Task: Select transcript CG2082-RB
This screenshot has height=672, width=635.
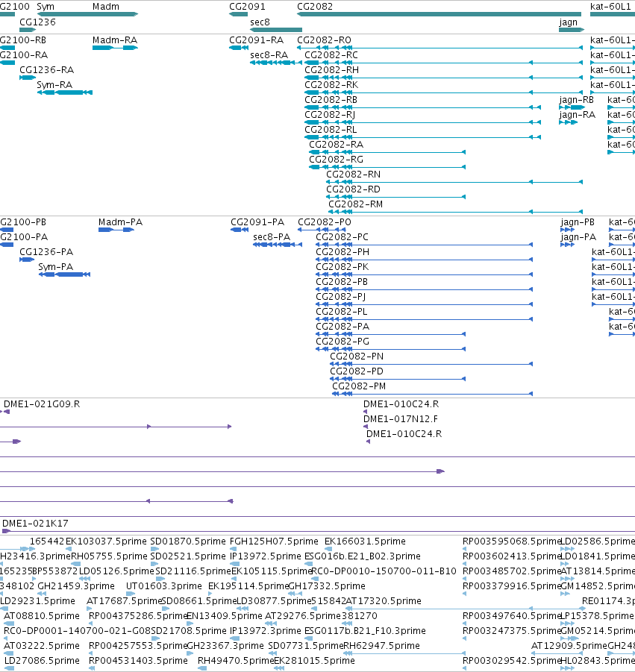Action: click(x=331, y=100)
